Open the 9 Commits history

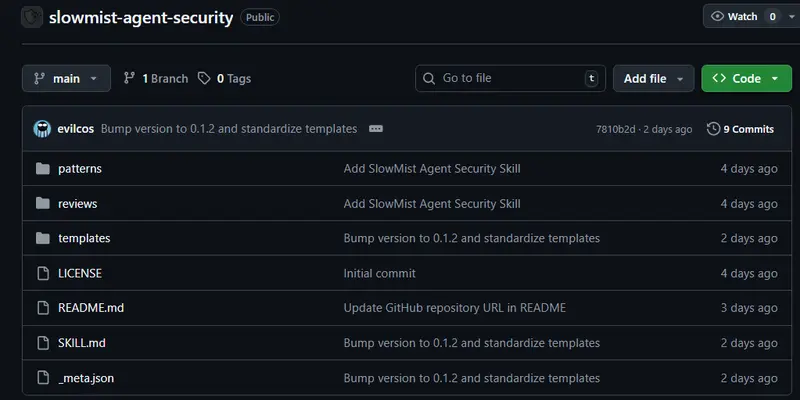[740, 129]
